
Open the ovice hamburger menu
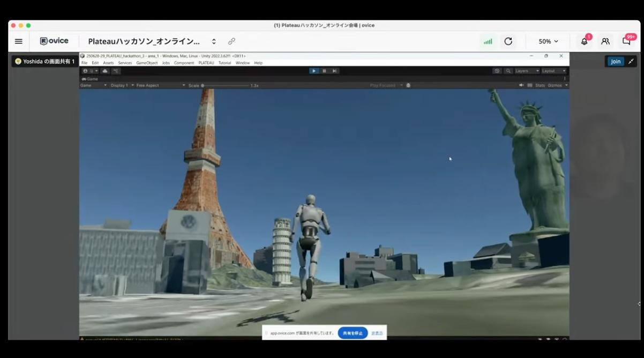(18, 41)
